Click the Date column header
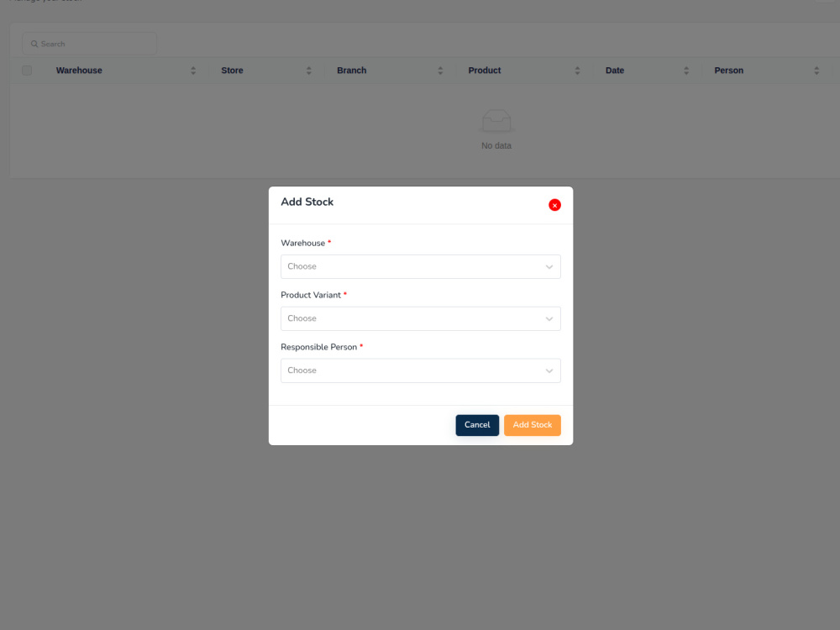 point(615,71)
